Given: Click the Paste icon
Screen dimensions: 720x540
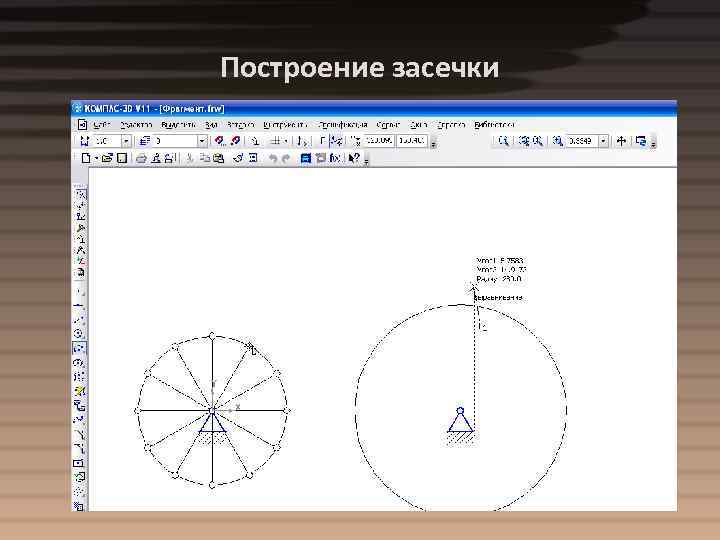Looking at the screenshot, I should click(x=219, y=158).
